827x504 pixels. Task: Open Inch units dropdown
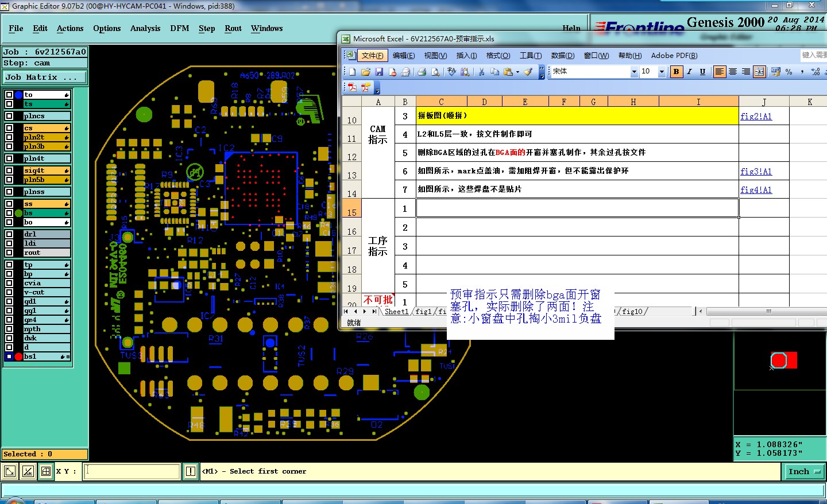click(805, 471)
